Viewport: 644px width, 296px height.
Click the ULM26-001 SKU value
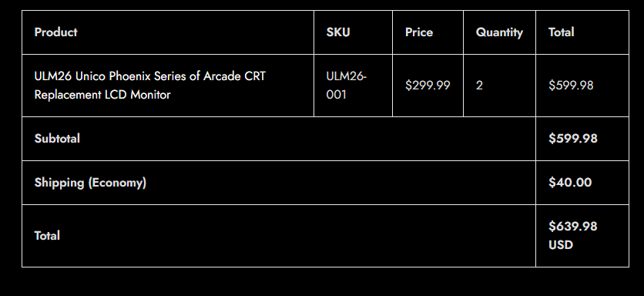(x=346, y=86)
